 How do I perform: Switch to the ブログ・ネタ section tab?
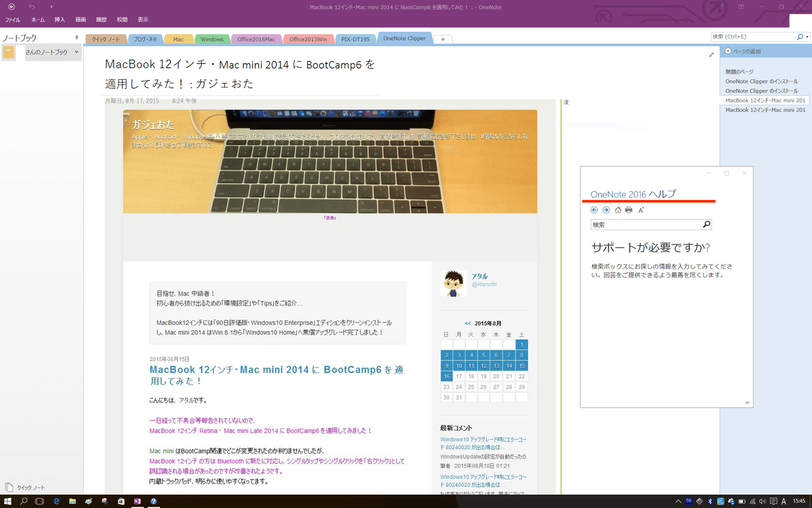tap(145, 39)
